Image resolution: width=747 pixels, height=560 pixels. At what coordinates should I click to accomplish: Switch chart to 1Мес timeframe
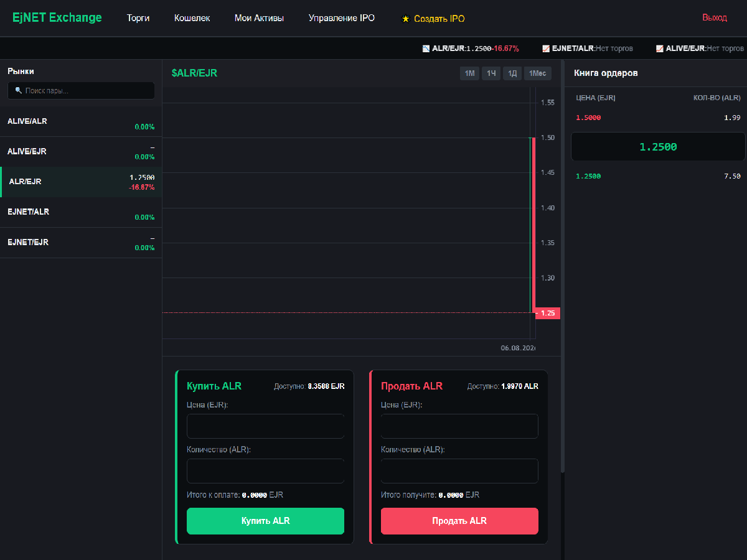537,73
